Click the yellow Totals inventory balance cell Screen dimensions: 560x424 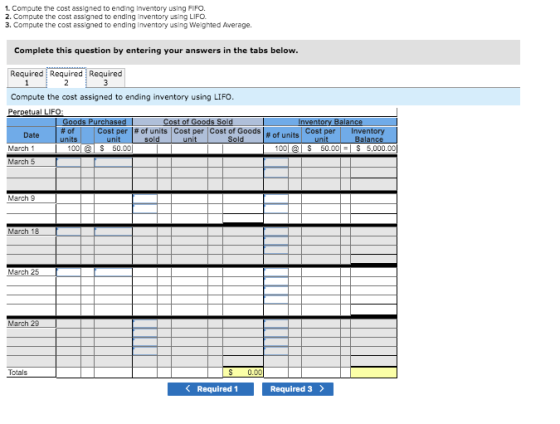tap(374, 372)
